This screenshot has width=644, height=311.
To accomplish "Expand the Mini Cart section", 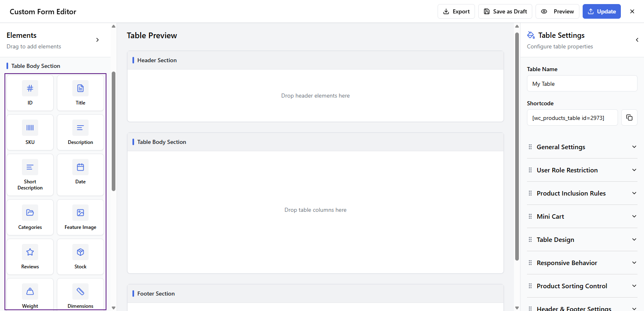I will (582, 216).
